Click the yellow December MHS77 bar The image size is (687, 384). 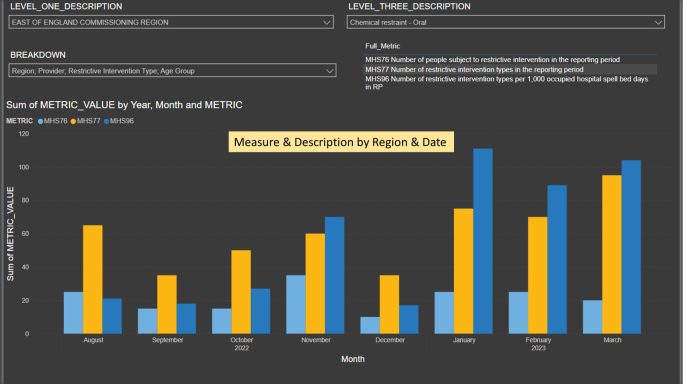(x=389, y=304)
